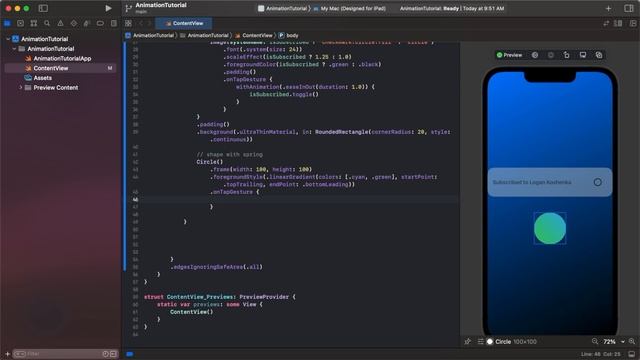Choose the AnimationTutorial scheme in toolbar
The image size is (640, 360).
(283, 8)
